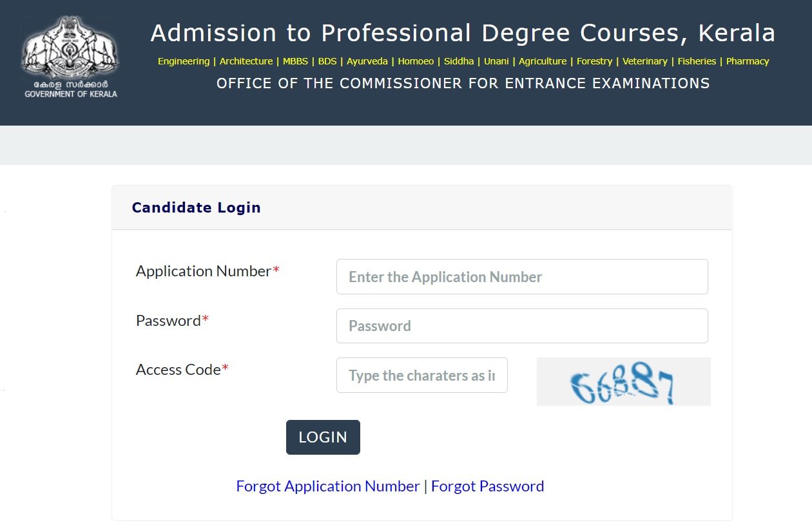Viewport: 812px width, 532px height.
Task: Open the Engineering course link
Action: [x=183, y=61]
